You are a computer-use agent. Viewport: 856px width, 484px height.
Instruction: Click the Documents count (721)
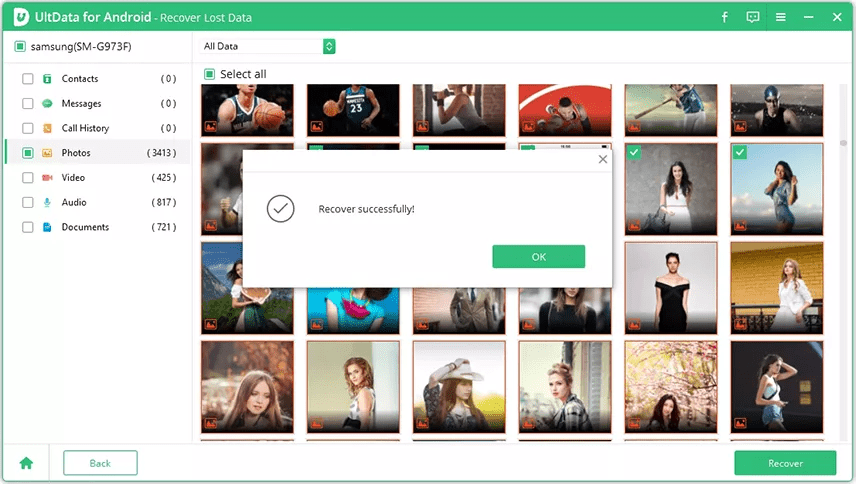click(x=164, y=227)
